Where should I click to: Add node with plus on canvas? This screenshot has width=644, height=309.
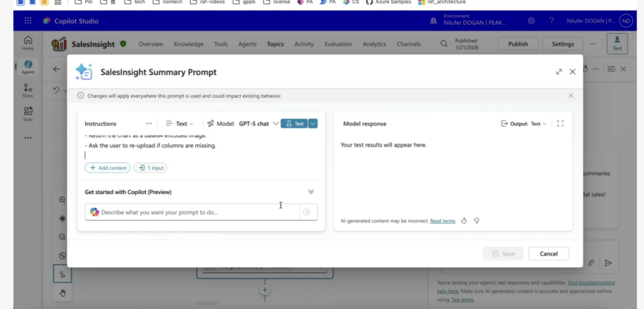pyautogui.click(x=265, y=290)
